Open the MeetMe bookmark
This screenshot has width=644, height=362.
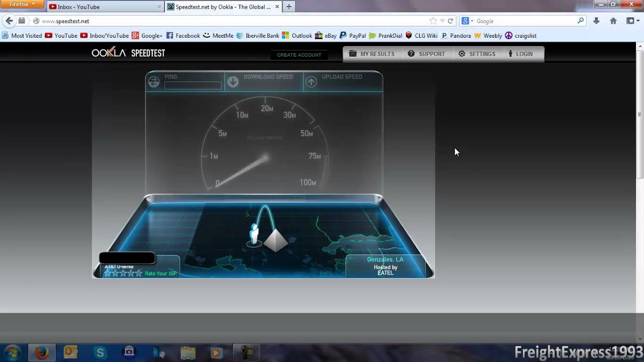point(218,36)
